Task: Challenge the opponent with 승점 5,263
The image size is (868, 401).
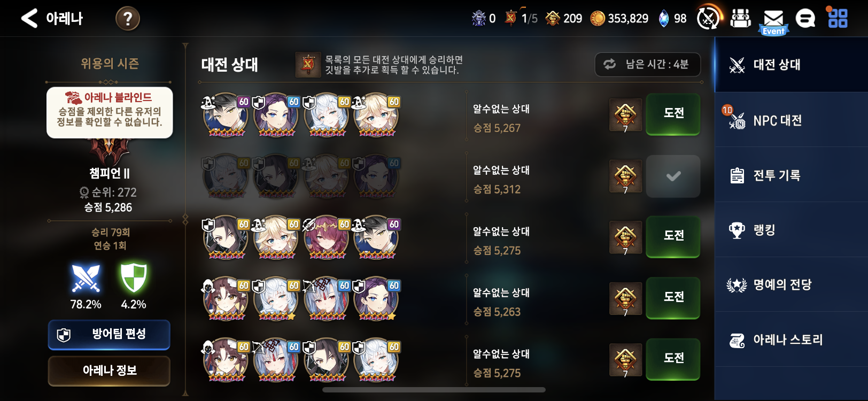Action: coord(673,298)
